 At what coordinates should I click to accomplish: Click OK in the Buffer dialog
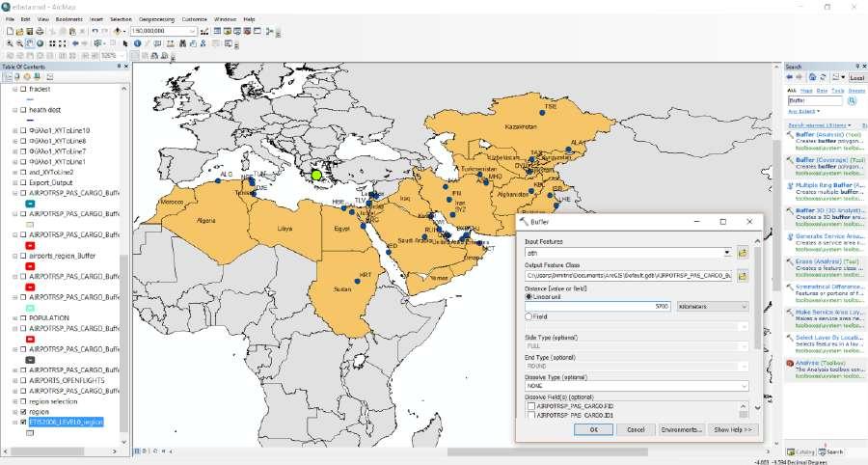pyautogui.click(x=593, y=429)
